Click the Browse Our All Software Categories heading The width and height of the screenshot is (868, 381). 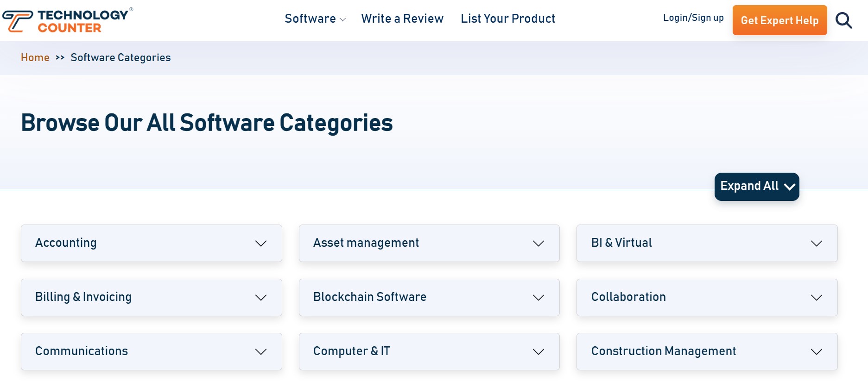click(207, 123)
